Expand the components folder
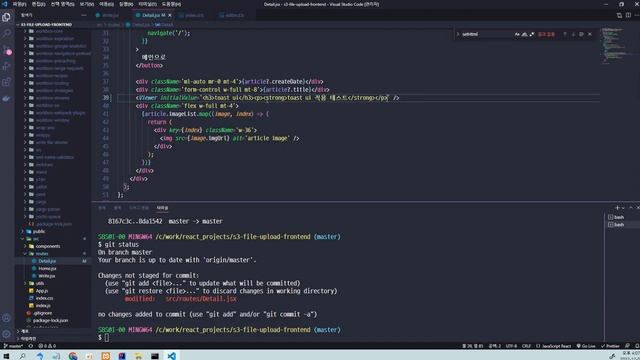Viewport: 640px width, 360px height. point(47,246)
